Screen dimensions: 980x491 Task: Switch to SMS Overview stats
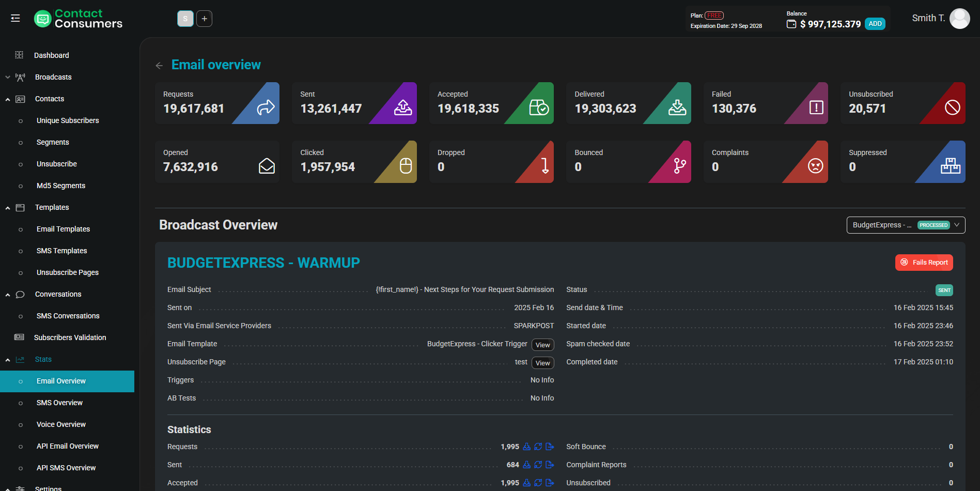tap(59, 403)
